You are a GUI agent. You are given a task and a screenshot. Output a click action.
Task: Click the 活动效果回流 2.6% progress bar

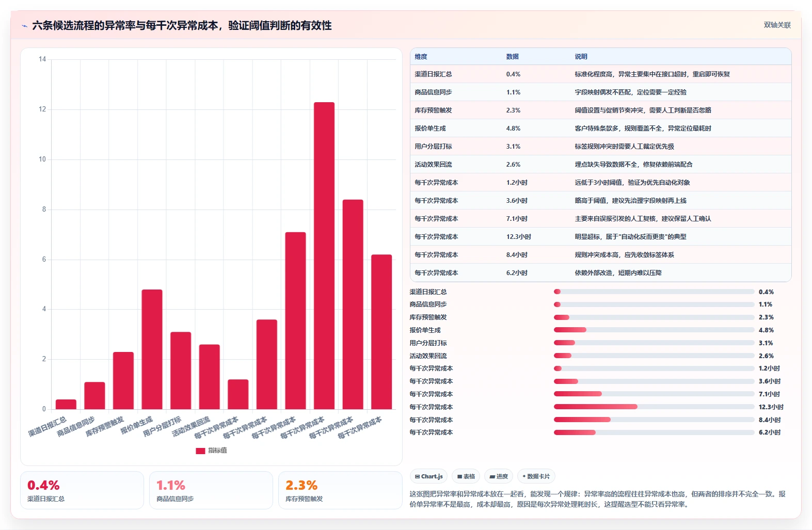[654, 356]
